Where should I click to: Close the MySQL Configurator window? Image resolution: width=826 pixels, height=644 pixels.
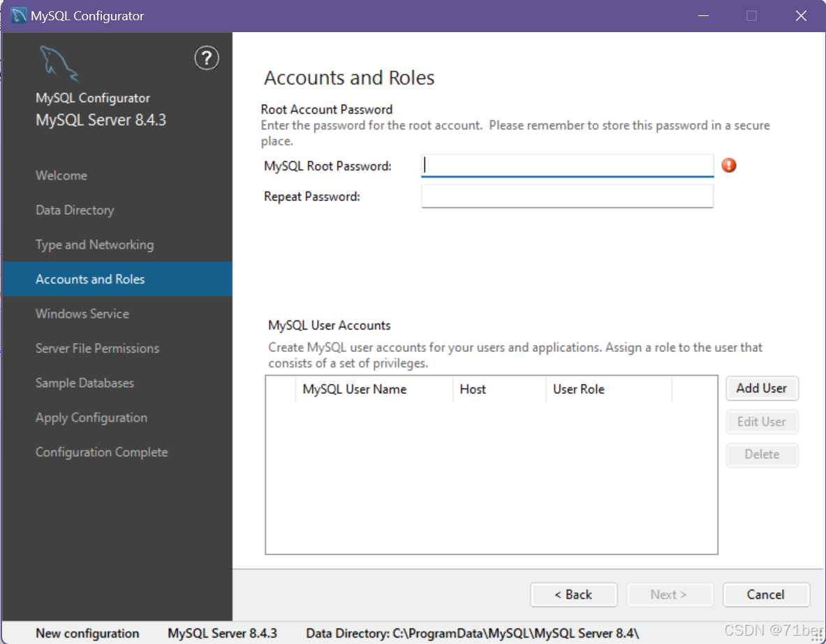[802, 16]
